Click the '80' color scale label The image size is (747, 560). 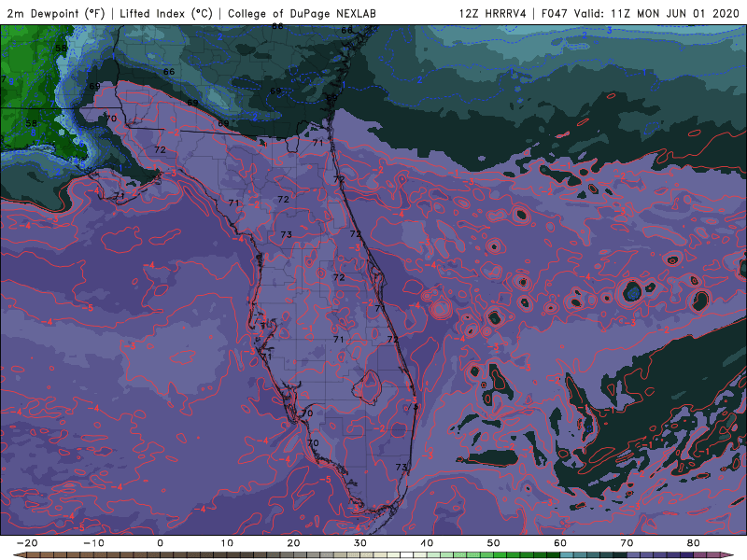(x=694, y=543)
